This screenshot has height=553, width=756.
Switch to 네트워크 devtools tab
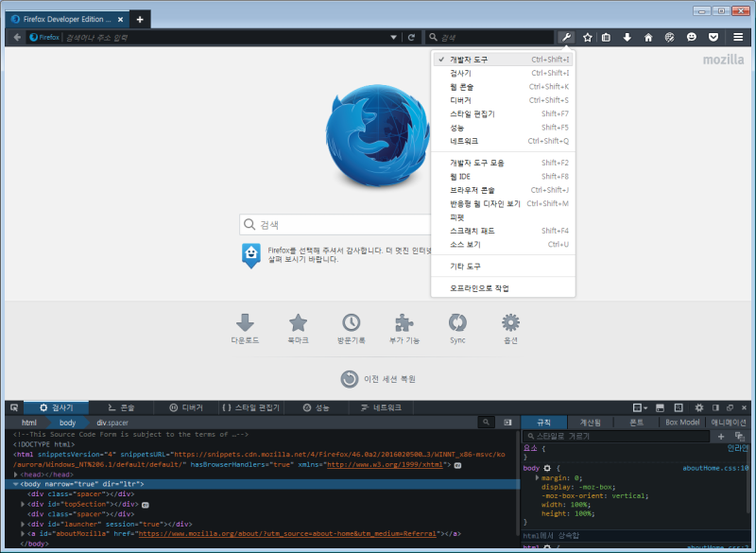(382, 407)
